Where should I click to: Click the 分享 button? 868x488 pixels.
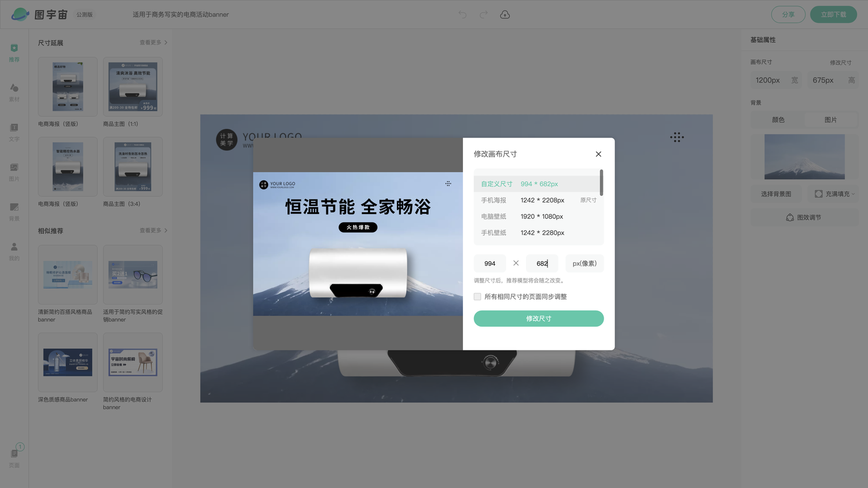coord(788,14)
